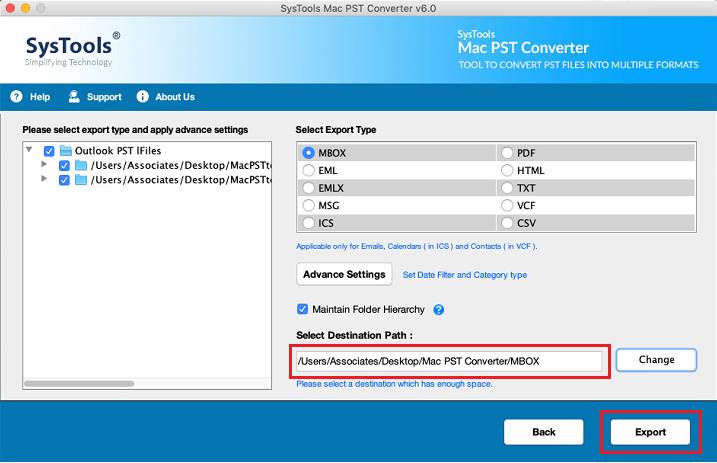Screen dimensions: 717x463
Task: Click the Export button
Action: pyautogui.click(x=650, y=432)
